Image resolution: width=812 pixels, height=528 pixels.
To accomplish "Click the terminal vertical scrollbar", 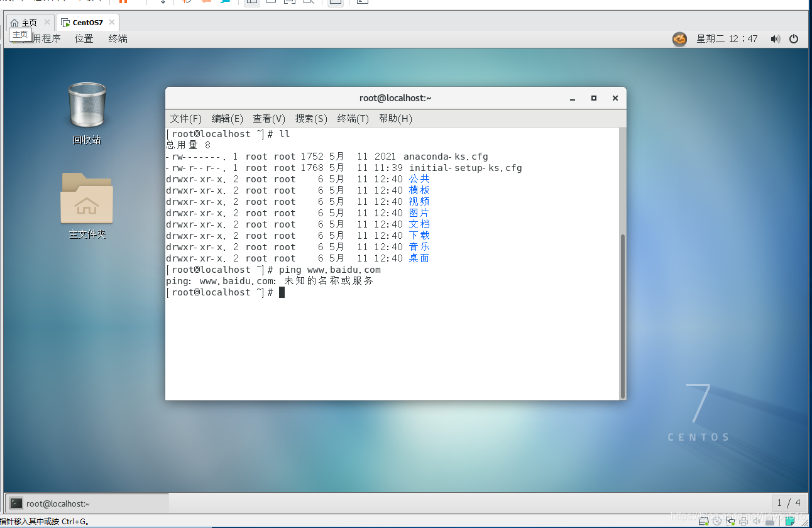I will (x=622, y=316).
